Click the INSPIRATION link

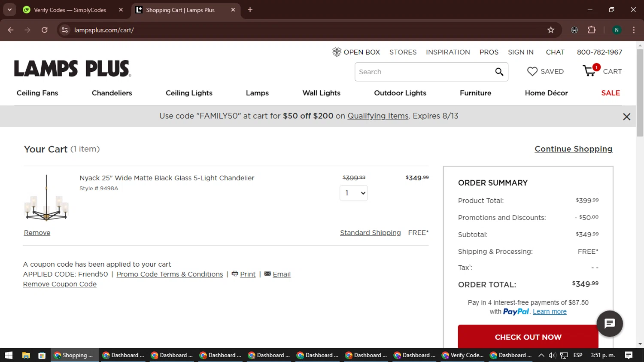tap(448, 52)
